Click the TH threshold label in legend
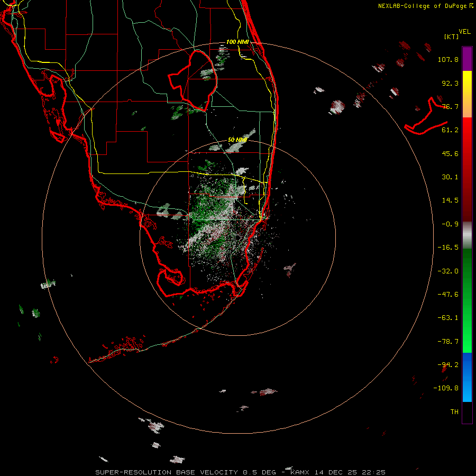 [x=454, y=412]
